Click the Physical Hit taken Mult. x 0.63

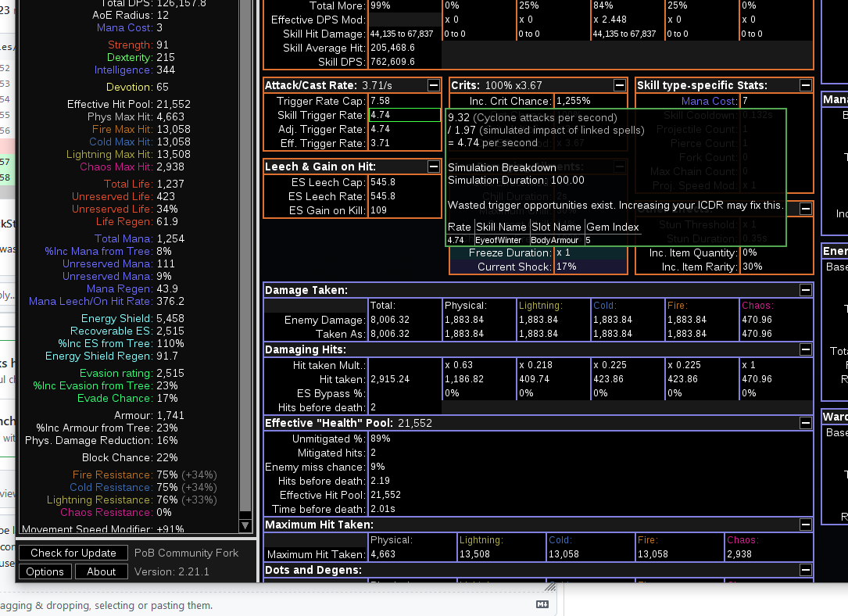coord(459,365)
